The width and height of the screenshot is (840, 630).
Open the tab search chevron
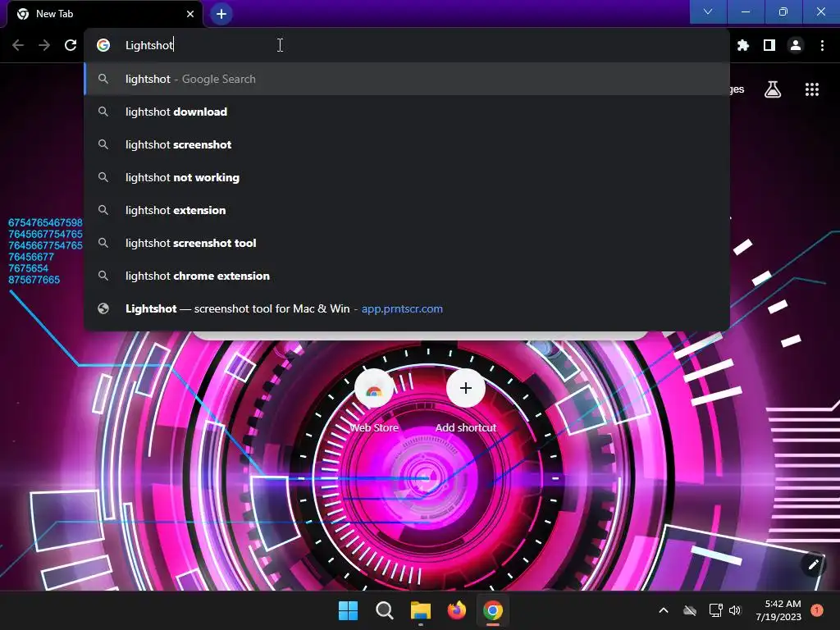[708, 11]
